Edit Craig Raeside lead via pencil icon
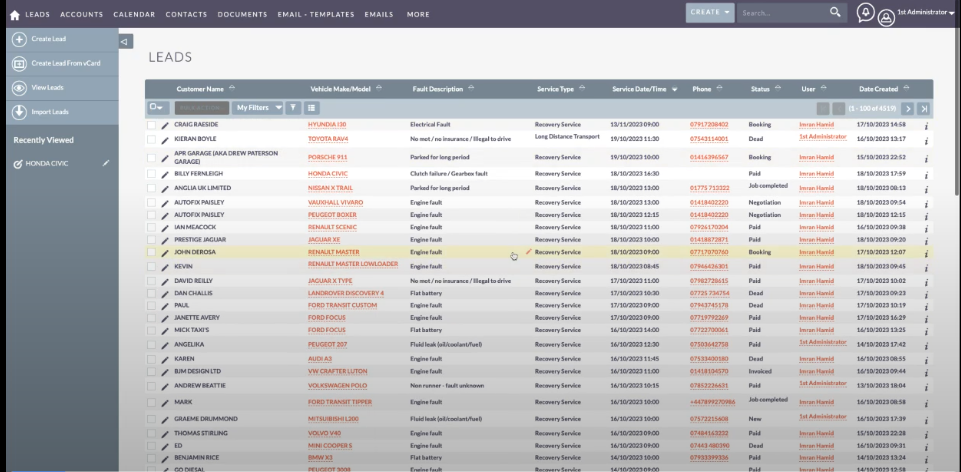This screenshot has width=961, height=472. point(165,125)
